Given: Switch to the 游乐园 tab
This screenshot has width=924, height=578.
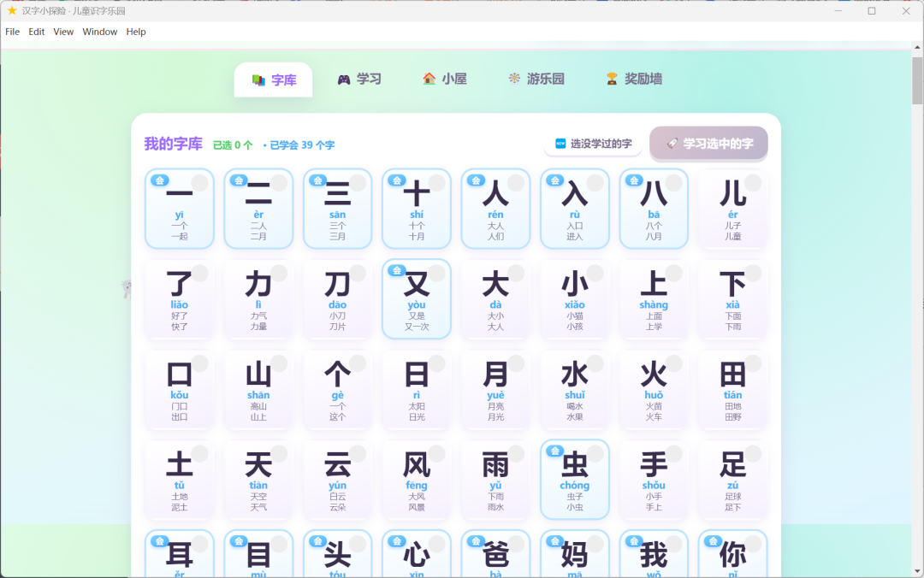Looking at the screenshot, I should pyautogui.click(x=536, y=79).
